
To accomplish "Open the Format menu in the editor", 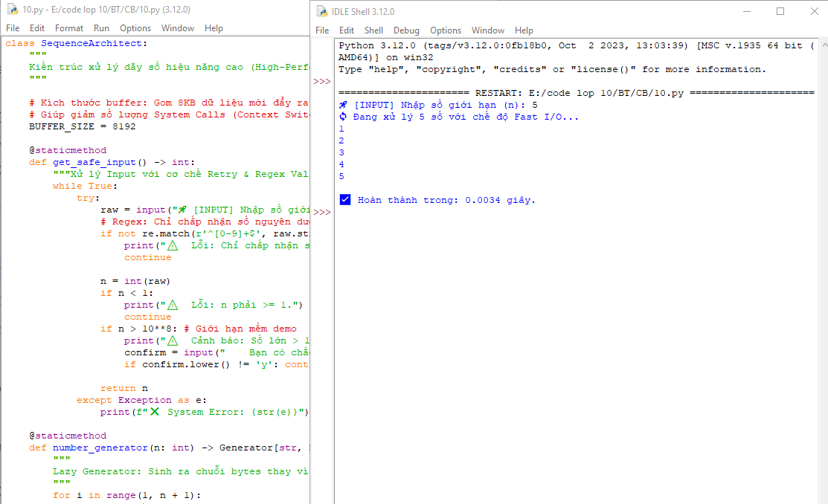I will [x=69, y=28].
